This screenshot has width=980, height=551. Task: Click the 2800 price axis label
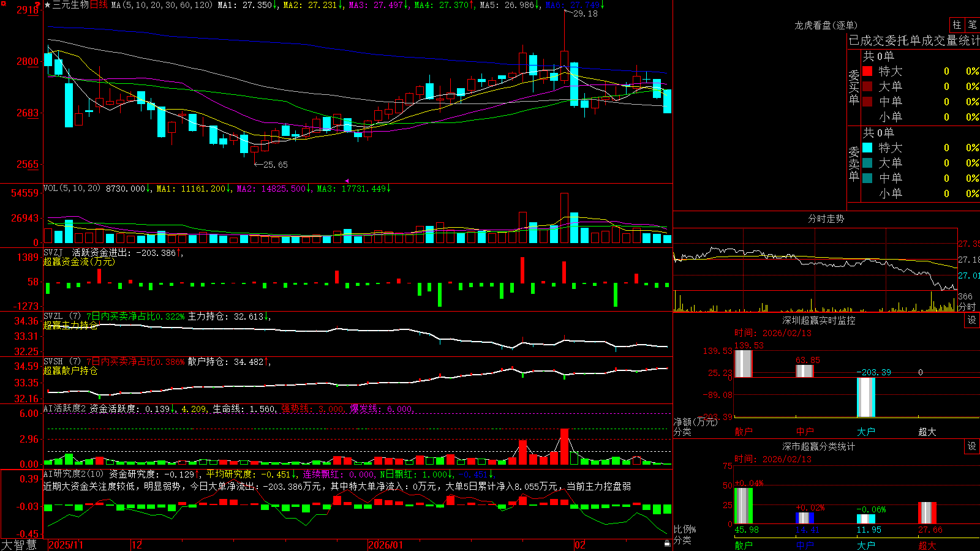pyautogui.click(x=27, y=61)
